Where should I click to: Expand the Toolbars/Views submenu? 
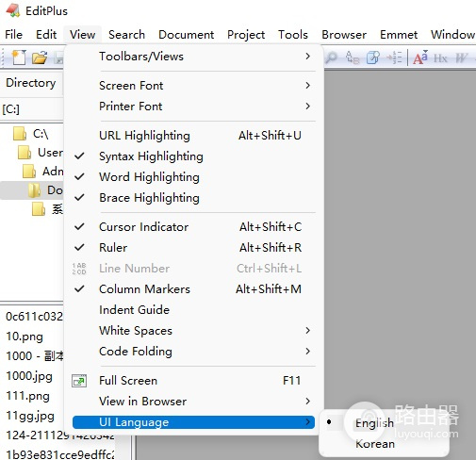[x=193, y=57]
